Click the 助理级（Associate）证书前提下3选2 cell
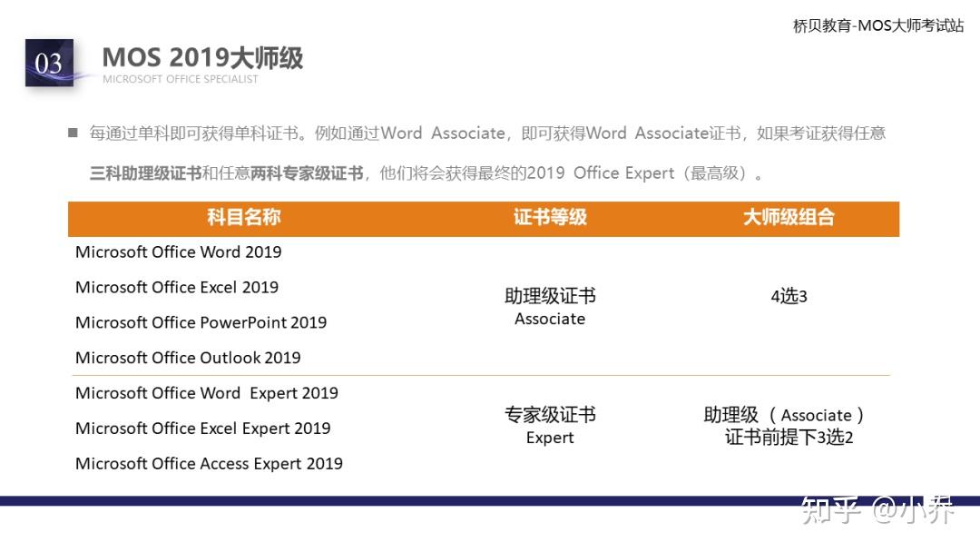This screenshot has height=552, width=980. click(788, 426)
